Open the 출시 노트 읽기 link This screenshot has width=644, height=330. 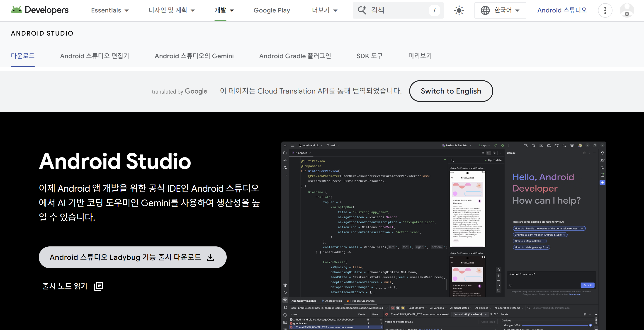[73, 286]
